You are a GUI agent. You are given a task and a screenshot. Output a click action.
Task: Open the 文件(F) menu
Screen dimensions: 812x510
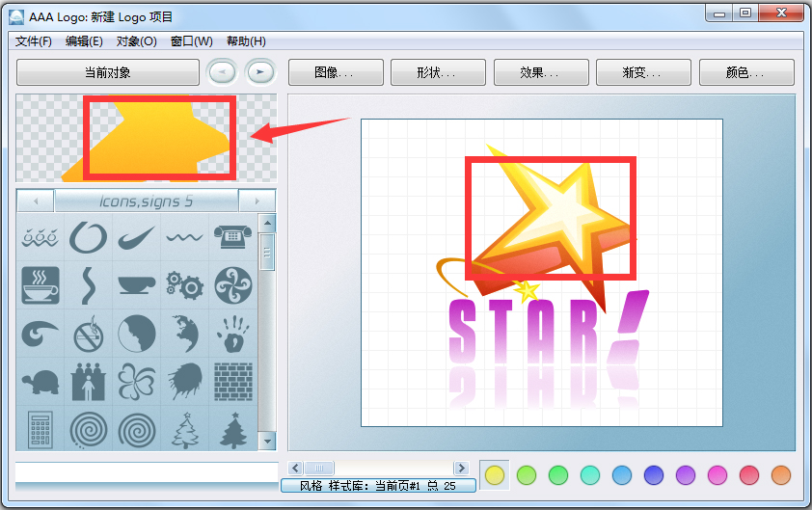pos(34,41)
